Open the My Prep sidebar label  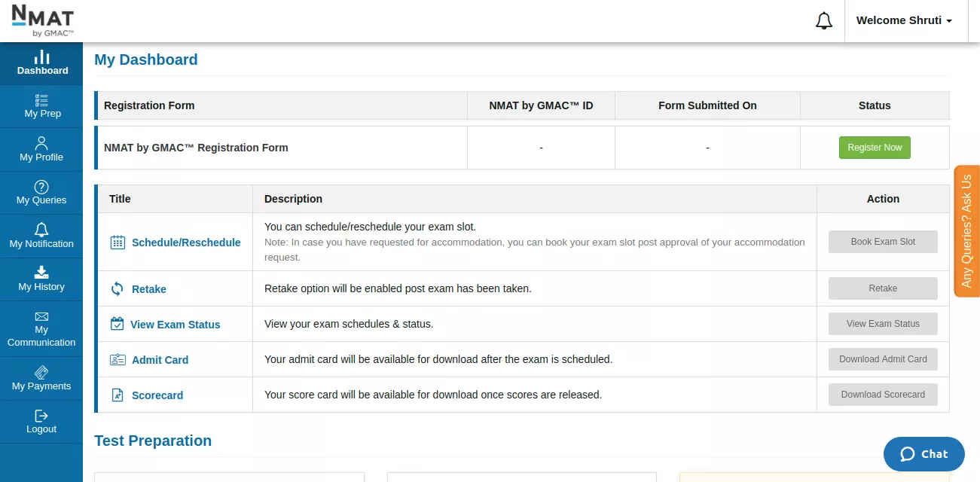click(x=43, y=114)
